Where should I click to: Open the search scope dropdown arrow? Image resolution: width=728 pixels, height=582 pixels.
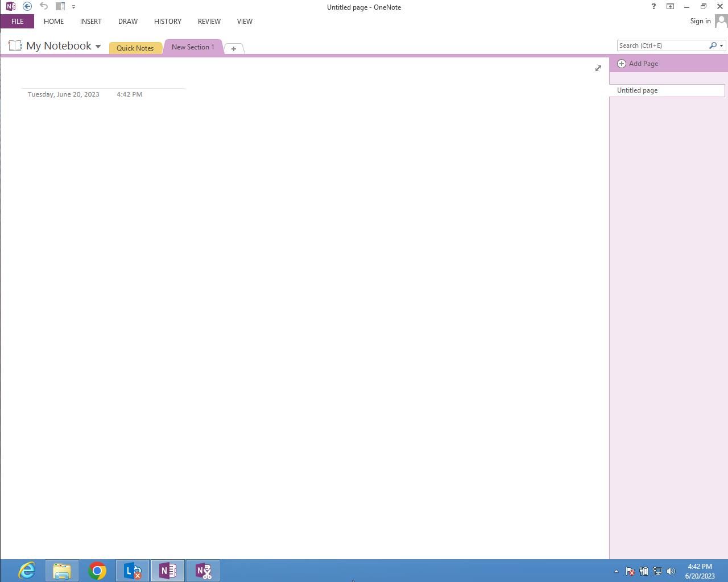click(722, 45)
